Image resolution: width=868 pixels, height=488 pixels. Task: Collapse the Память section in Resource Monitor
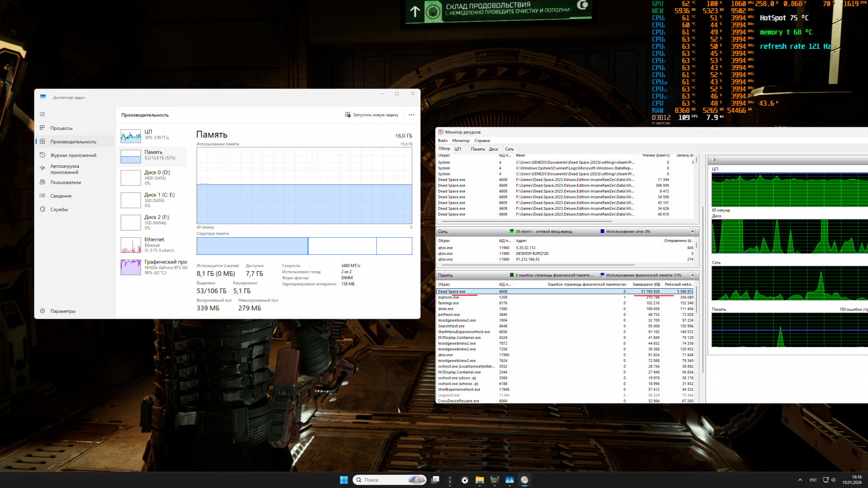692,275
